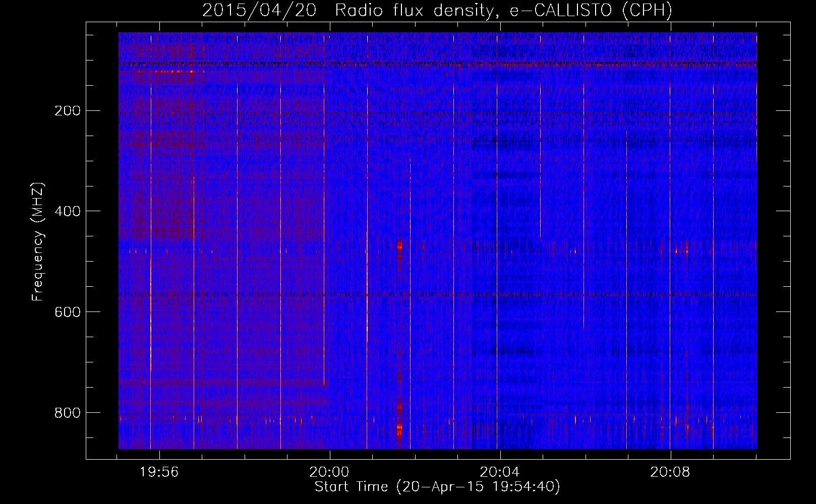Click the 'Start Time (20-Apr-15 19:54:40)' label
This screenshot has height=504, width=816.
click(x=437, y=487)
